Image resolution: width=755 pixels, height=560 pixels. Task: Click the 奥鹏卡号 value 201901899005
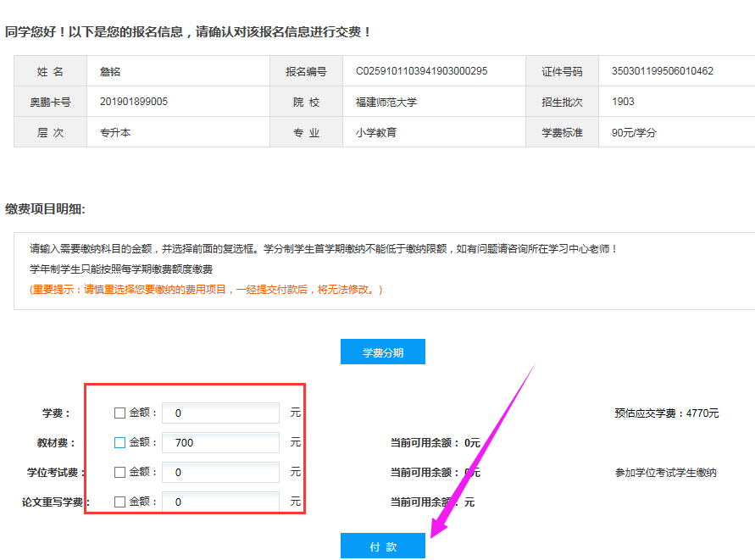(134, 102)
